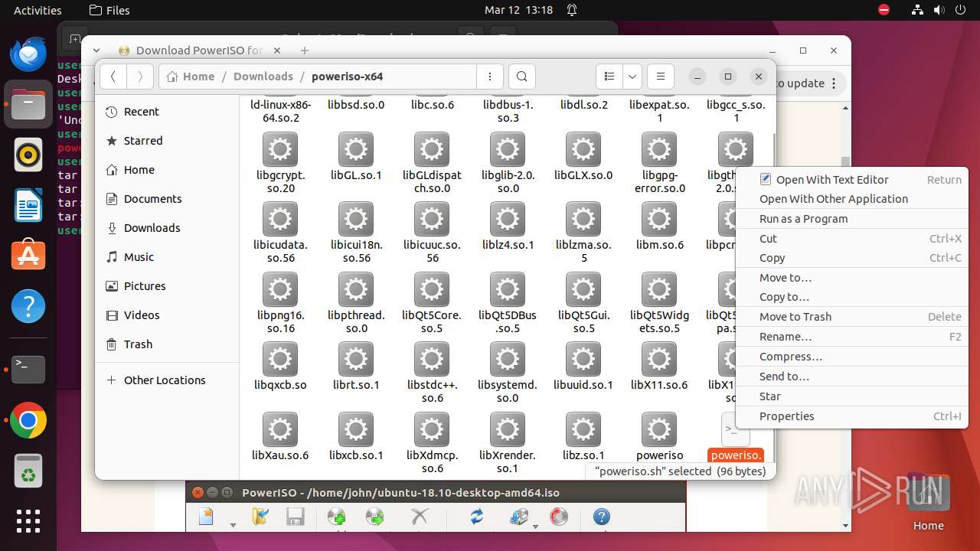Open Other Locations in sidebar

coord(167,380)
